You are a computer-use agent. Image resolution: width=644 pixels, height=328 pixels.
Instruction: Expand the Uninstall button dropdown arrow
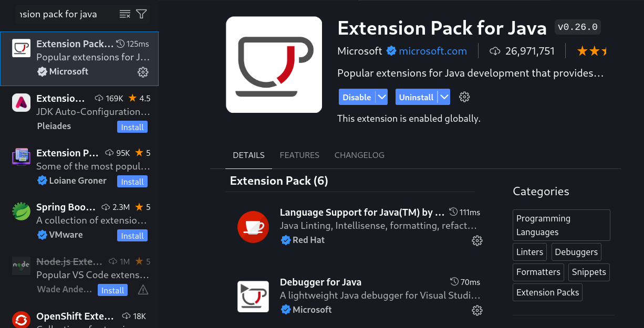click(444, 97)
